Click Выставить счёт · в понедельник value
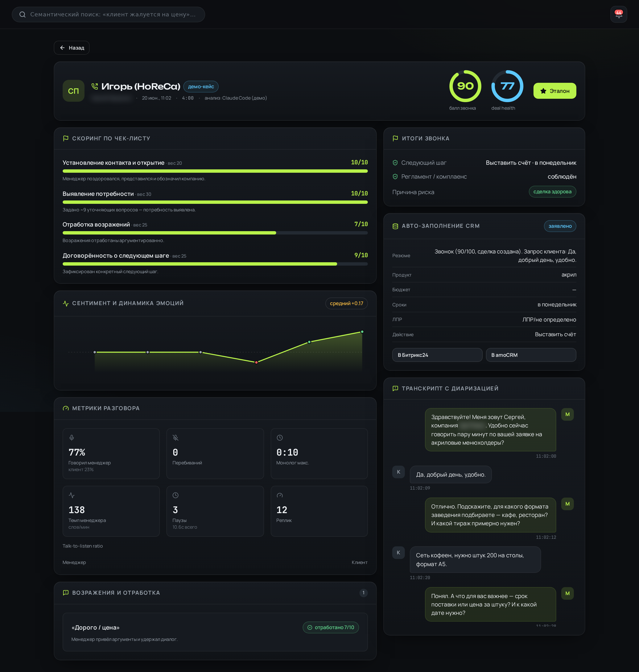Screen dimensions: 639x672 531,163
